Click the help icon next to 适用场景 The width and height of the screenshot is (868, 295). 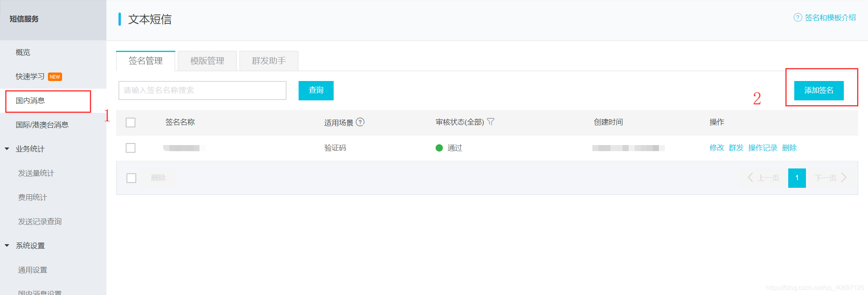point(360,122)
